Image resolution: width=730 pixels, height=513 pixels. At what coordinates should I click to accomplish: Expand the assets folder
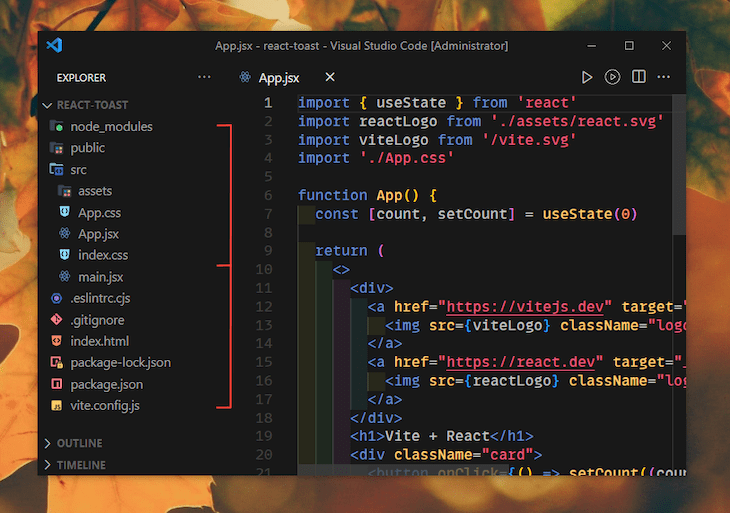tap(95, 191)
